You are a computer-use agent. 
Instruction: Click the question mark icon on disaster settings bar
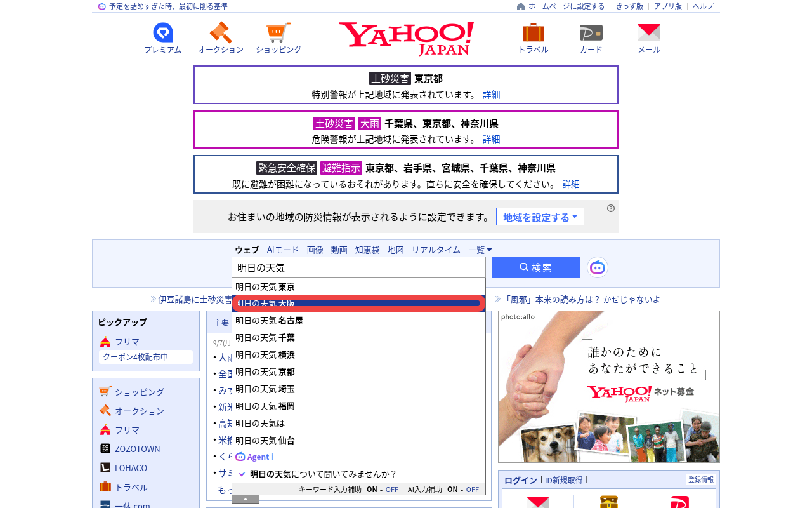611,208
